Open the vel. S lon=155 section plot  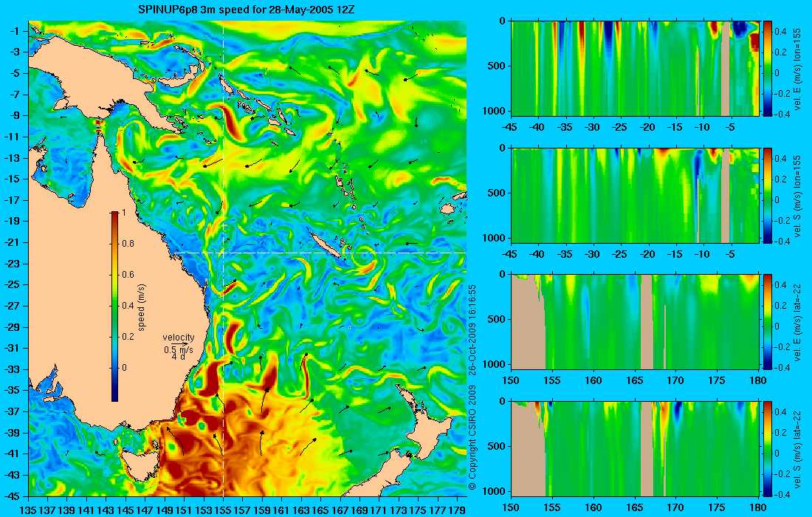635,195
